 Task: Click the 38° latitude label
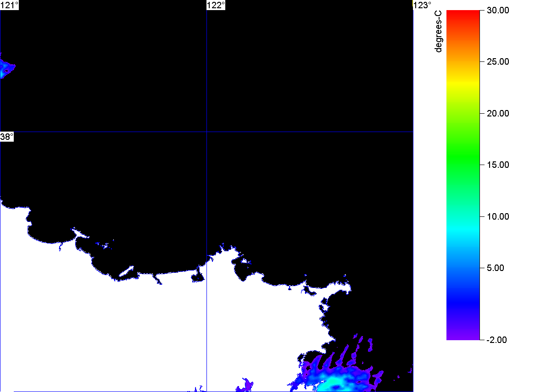point(7,137)
